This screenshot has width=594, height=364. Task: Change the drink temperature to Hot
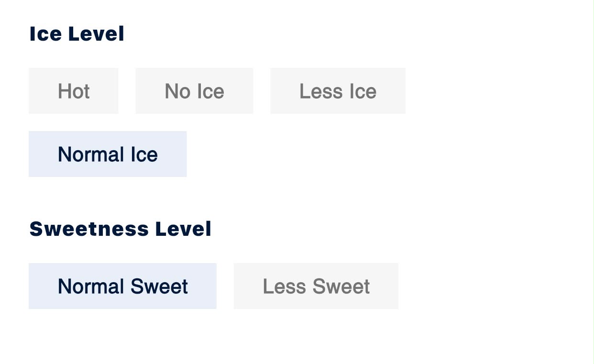pyautogui.click(x=73, y=91)
